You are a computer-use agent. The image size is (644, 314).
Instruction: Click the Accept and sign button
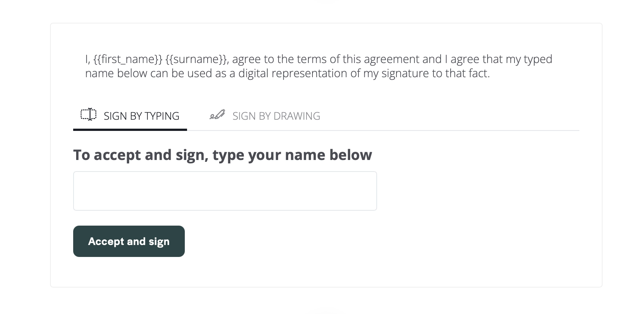tap(128, 241)
